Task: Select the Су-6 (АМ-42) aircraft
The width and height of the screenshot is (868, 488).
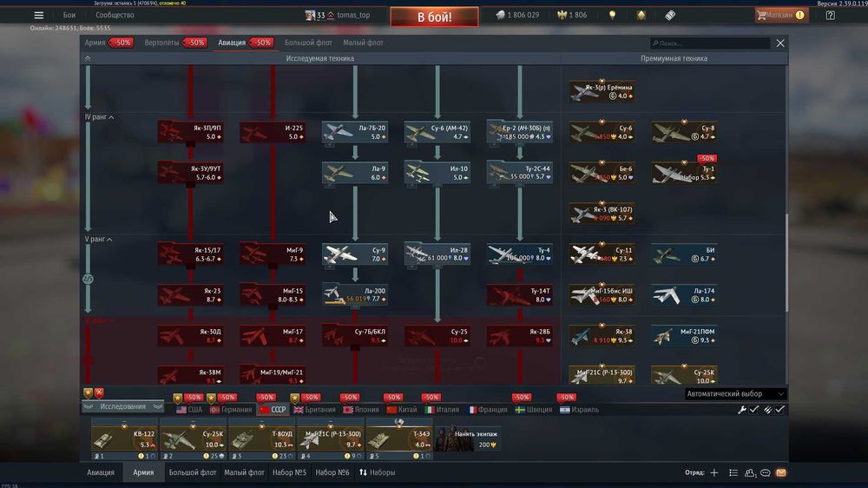Action: coord(437,132)
